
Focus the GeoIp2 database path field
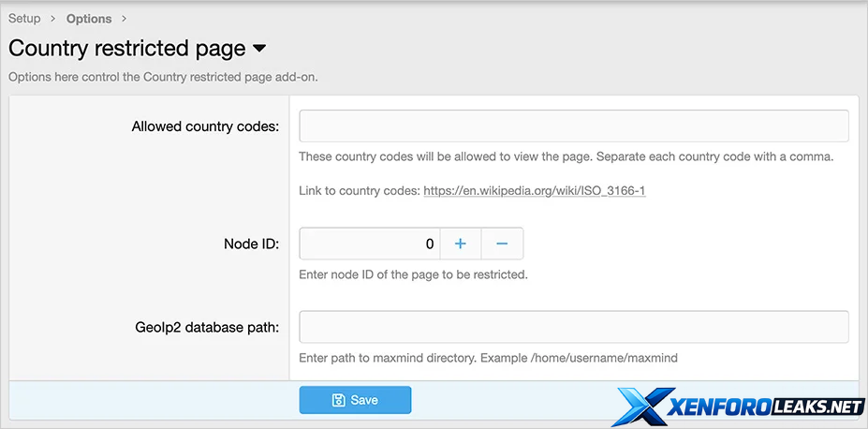[x=573, y=327]
